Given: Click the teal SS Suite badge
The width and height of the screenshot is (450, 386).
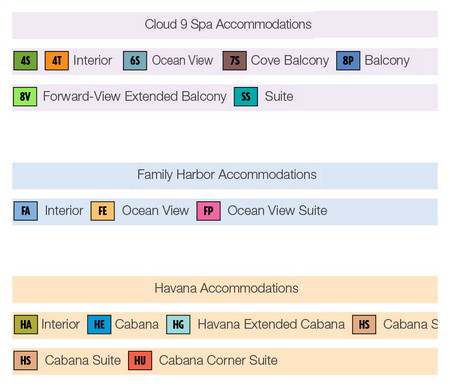Looking at the screenshot, I should [246, 97].
